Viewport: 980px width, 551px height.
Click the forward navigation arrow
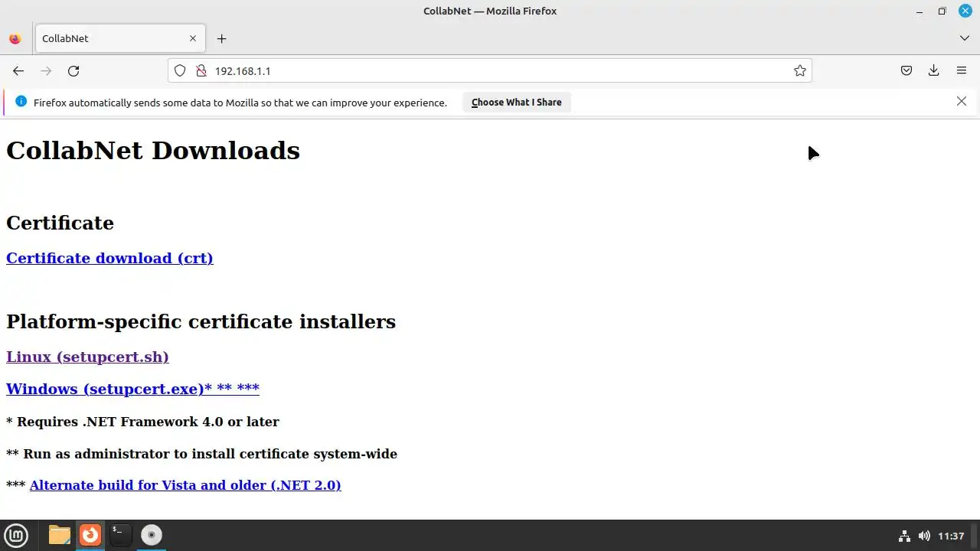46,71
